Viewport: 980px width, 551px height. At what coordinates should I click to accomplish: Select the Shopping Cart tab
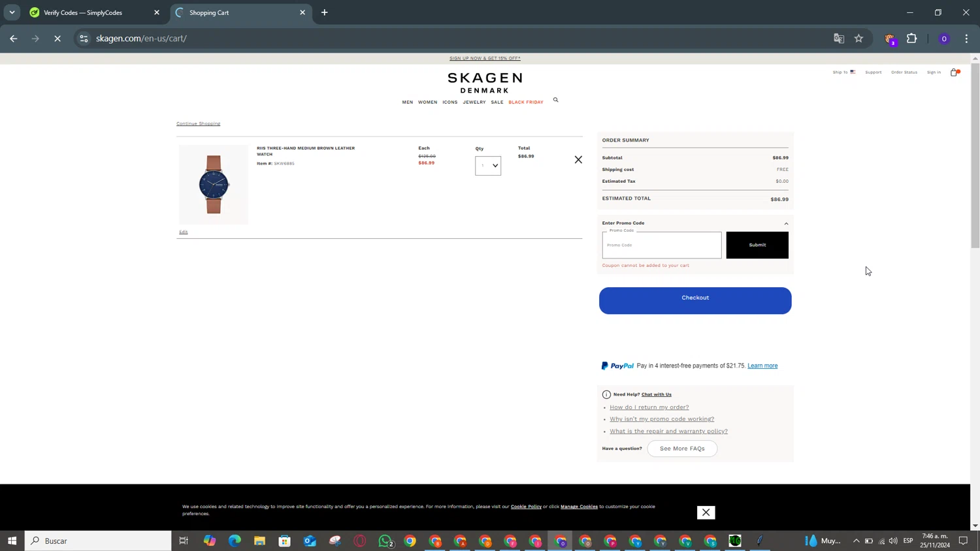point(240,12)
